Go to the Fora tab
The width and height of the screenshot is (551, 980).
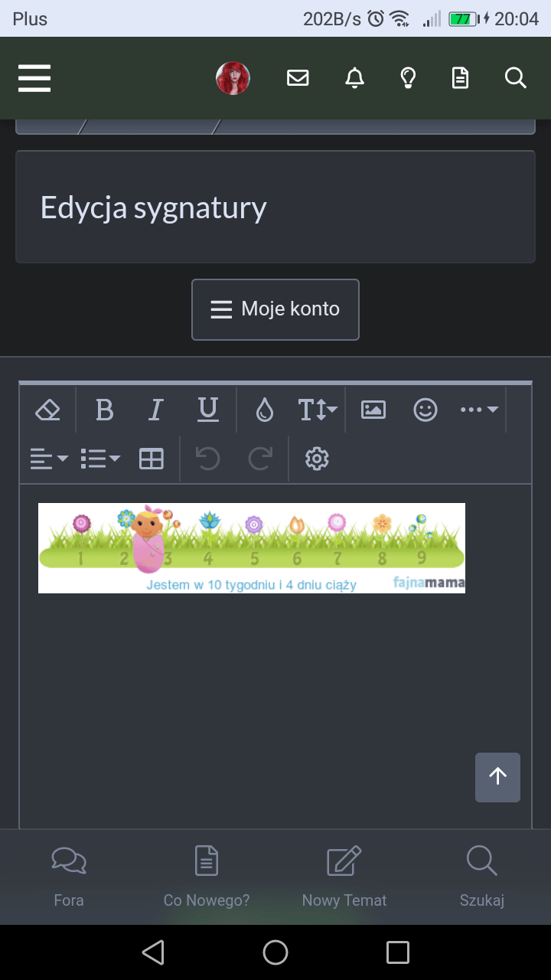point(69,877)
